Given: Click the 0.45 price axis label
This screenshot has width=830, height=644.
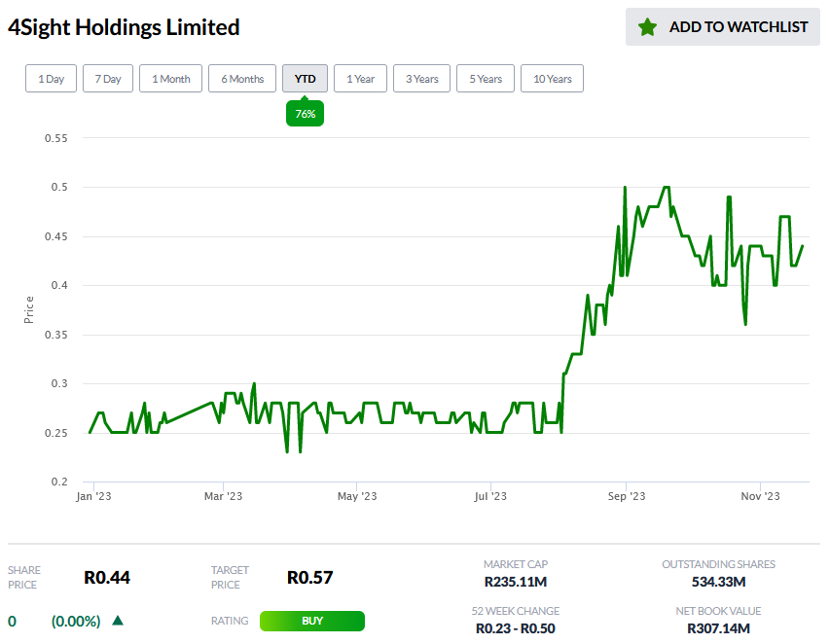Looking at the screenshot, I should [x=56, y=236].
